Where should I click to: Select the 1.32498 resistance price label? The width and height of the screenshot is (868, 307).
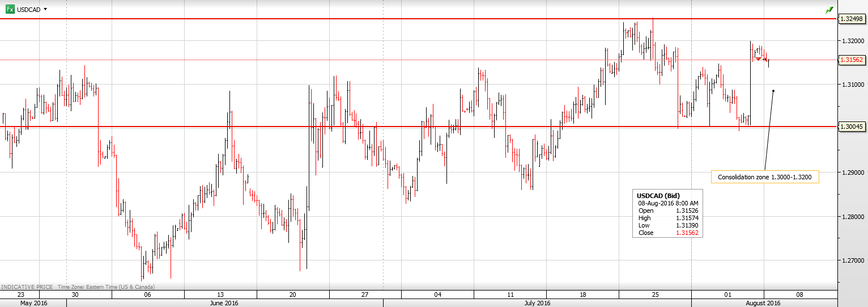click(x=852, y=19)
